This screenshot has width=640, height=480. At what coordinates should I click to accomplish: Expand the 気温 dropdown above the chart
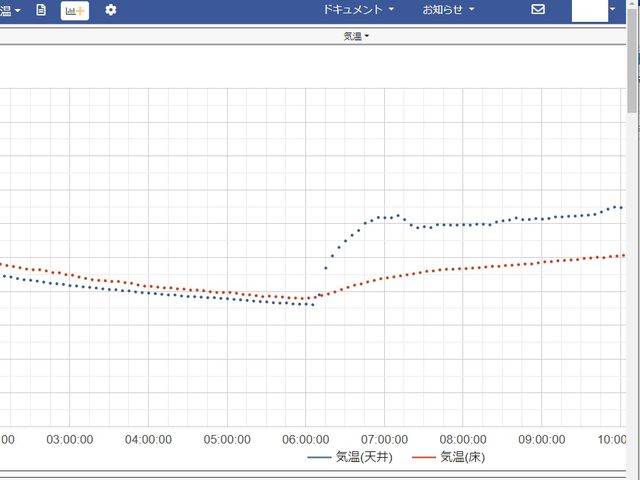[x=356, y=36]
